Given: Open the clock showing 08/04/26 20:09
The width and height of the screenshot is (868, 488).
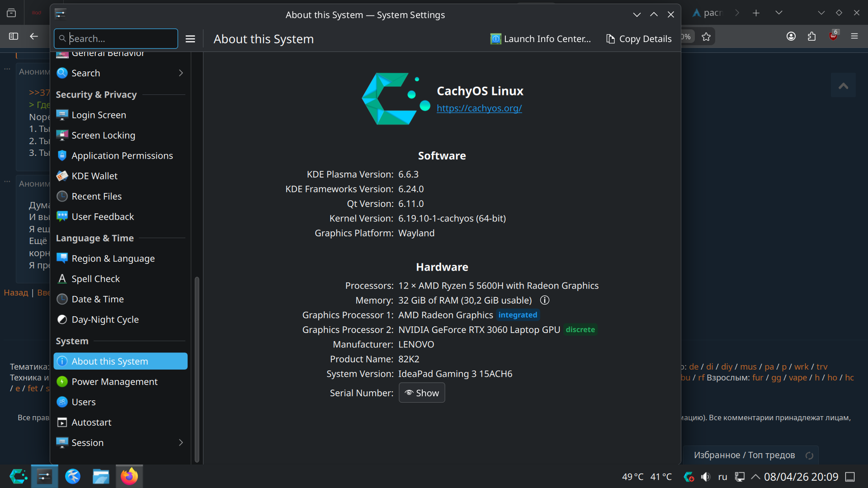Looking at the screenshot, I should (x=801, y=477).
